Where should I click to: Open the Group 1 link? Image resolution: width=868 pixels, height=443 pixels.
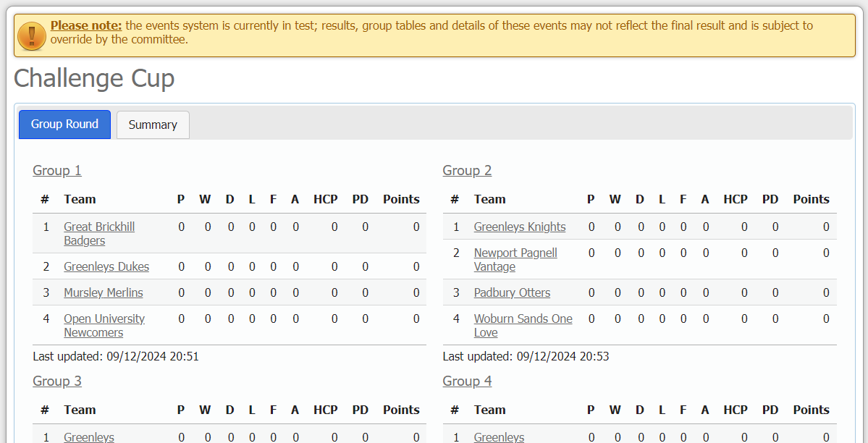(57, 171)
